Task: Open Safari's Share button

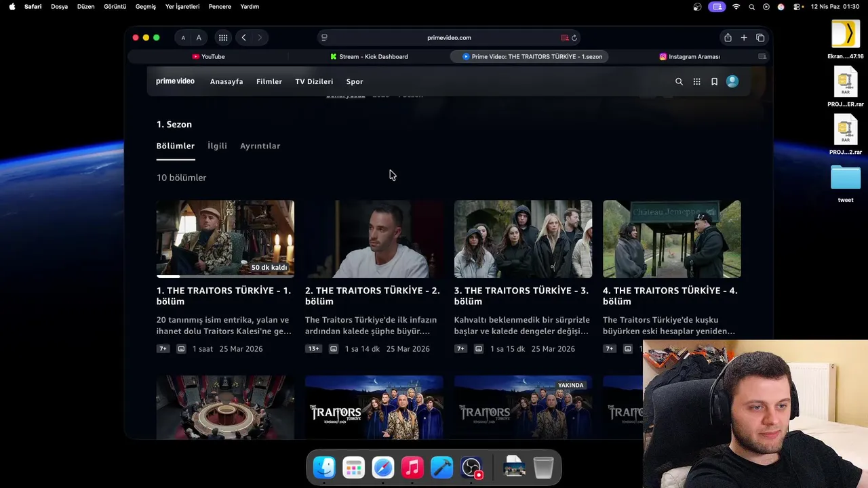Action: [728, 38]
